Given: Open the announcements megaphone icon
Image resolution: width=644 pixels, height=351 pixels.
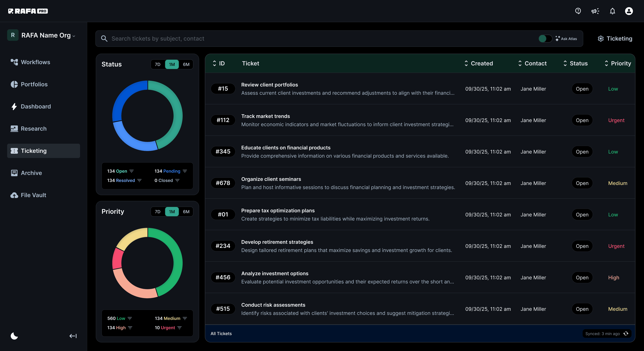Looking at the screenshot, I should pyautogui.click(x=595, y=11).
